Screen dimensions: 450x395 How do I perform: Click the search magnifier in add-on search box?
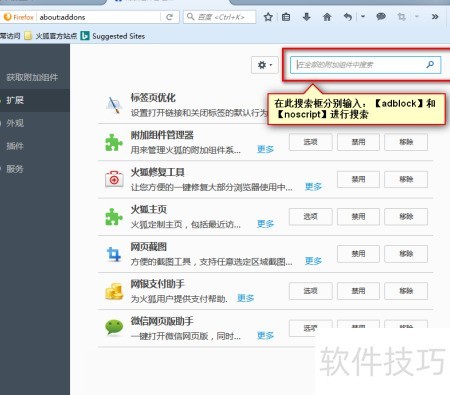pyautogui.click(x=430, y=64)
